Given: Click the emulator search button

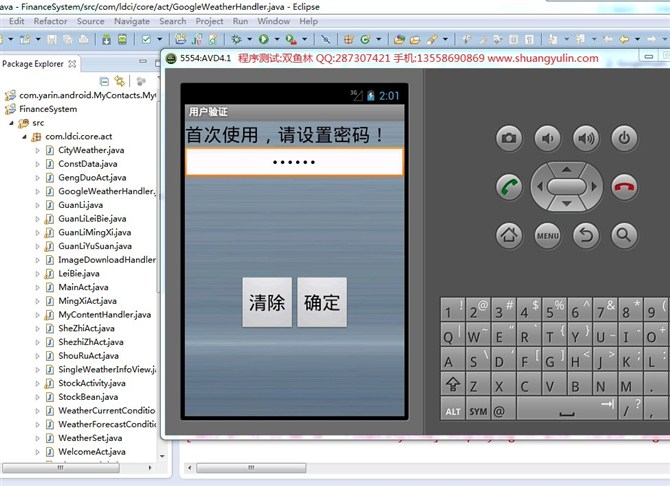Looking at the screenshot, I should (x=624, y=235).
